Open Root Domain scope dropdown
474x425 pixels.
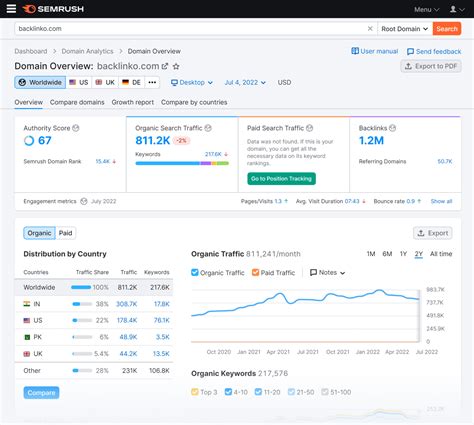(x=405, y=29)
